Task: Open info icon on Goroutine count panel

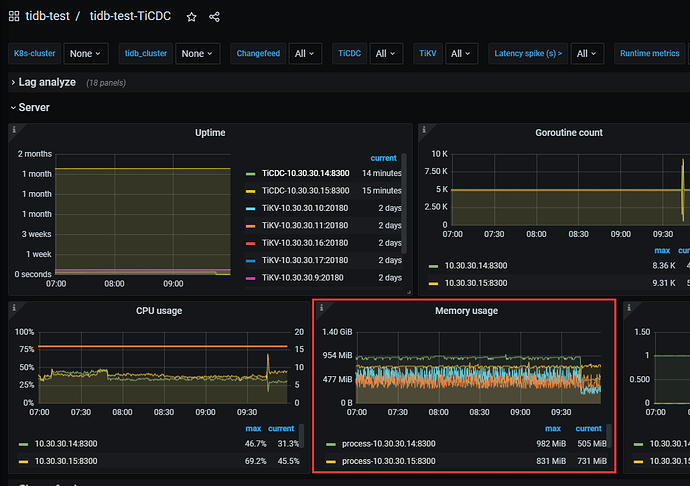Action: pos(422,129)
